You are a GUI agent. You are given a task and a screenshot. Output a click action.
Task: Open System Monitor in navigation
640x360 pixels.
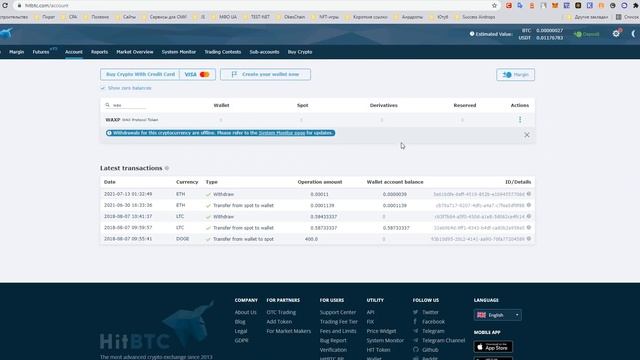tap(179, 52)
